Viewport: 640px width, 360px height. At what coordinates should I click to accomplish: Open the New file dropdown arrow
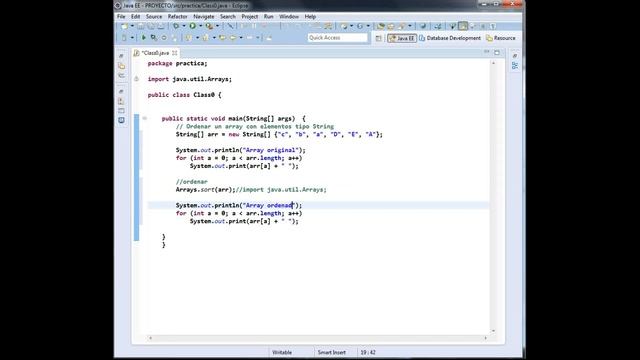click(132, 26)
